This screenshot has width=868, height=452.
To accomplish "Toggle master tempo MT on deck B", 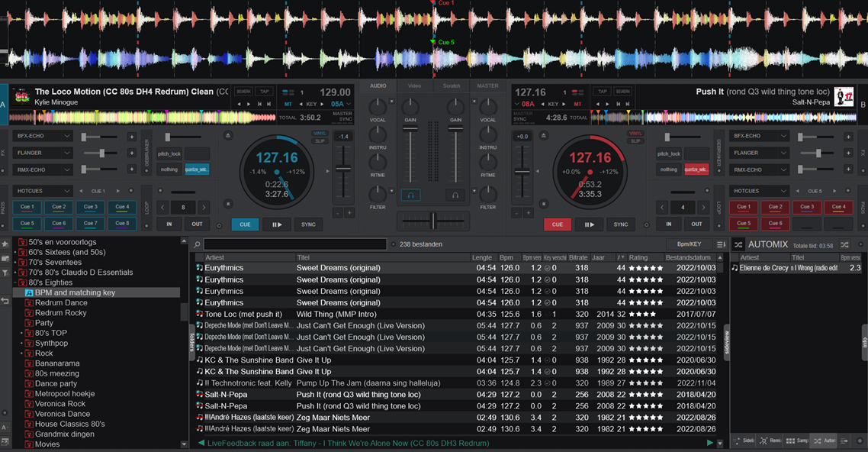I will pyautogui.click(x=577, y=104).
